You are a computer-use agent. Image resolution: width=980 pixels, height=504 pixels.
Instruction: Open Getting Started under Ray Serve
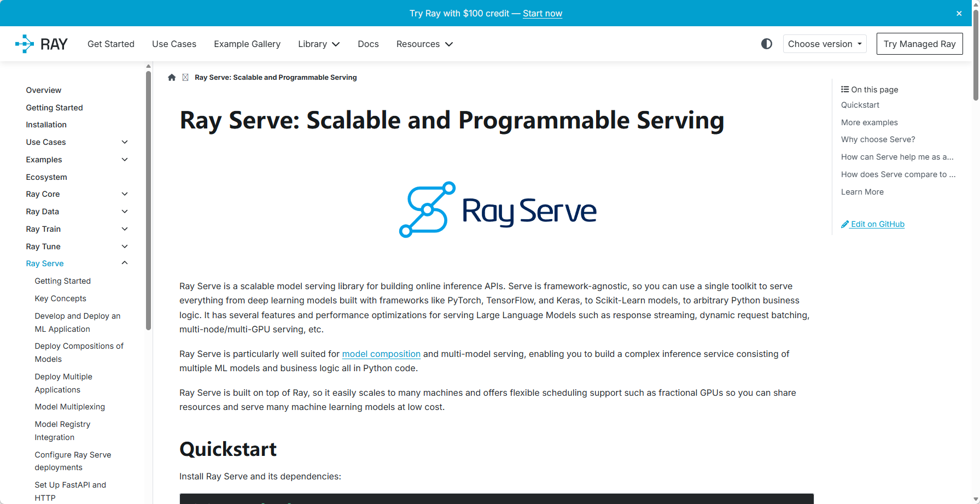click(x=63, y=281)
